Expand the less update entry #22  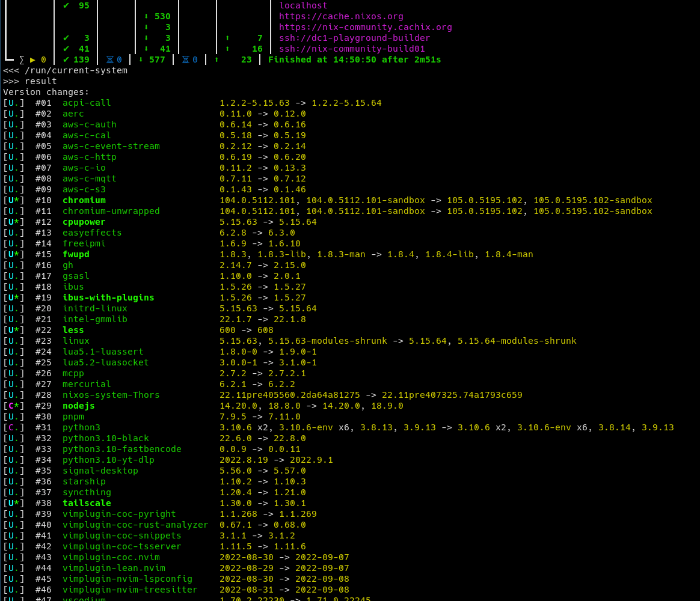click(73, 330)
